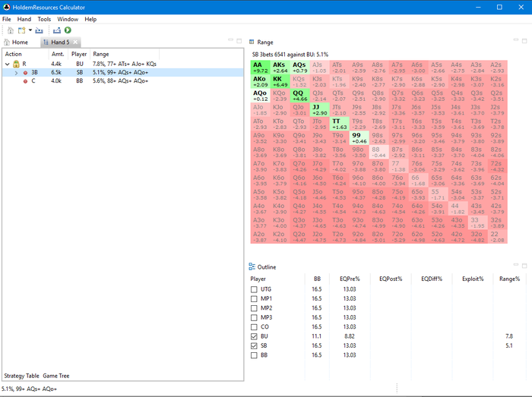Click the amount '6.5k' in 3B row
Screen dimensions: 532x397
pos(56,72)
